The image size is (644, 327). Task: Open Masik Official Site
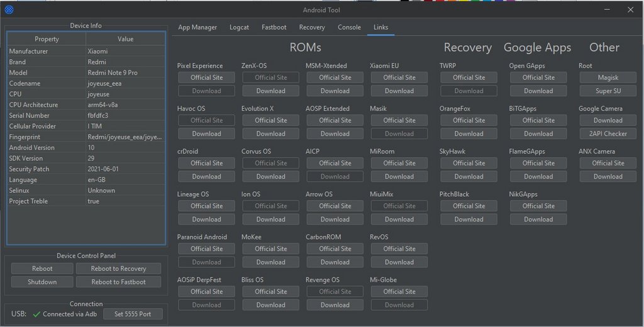[399, 120]
